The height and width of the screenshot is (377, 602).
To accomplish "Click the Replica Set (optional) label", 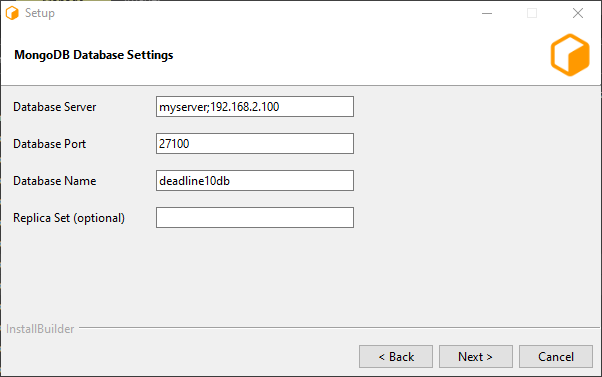I will click(x=69, y=218).
